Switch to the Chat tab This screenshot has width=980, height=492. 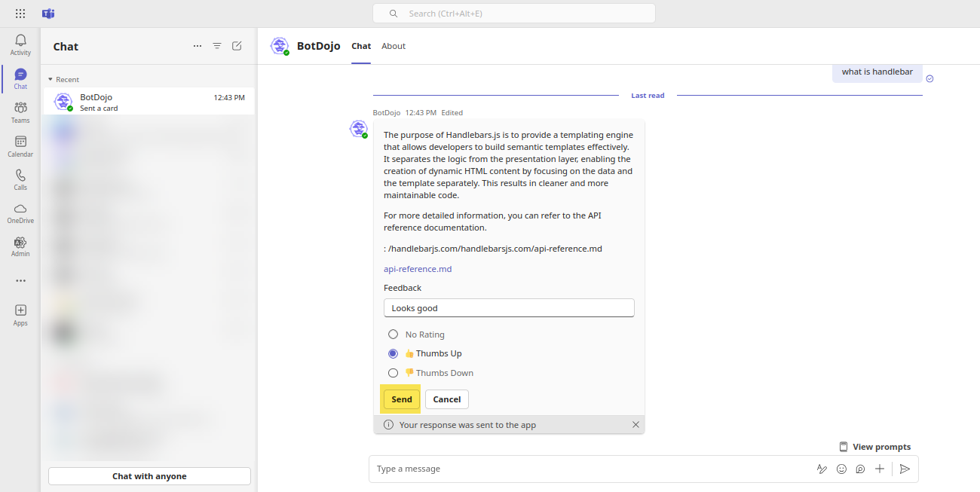(361, 46)
